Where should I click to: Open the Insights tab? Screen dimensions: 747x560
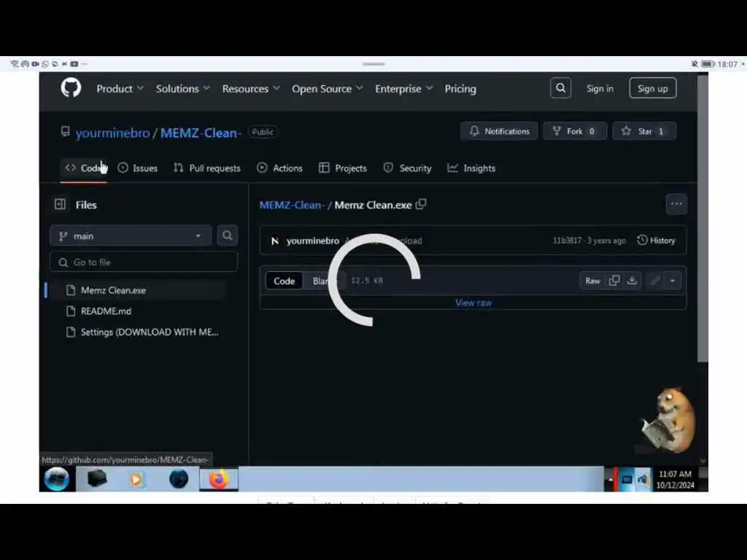click(471, 168)
